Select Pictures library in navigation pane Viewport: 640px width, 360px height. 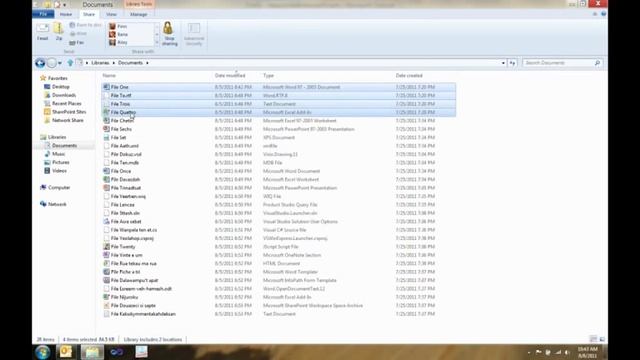pyautogui.click(x=60, y=162)
